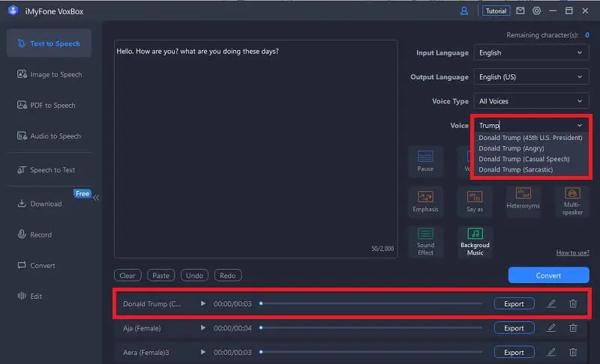This screenshot has height=364, width=600.
Task: Add Background Music
Action: 475,242
